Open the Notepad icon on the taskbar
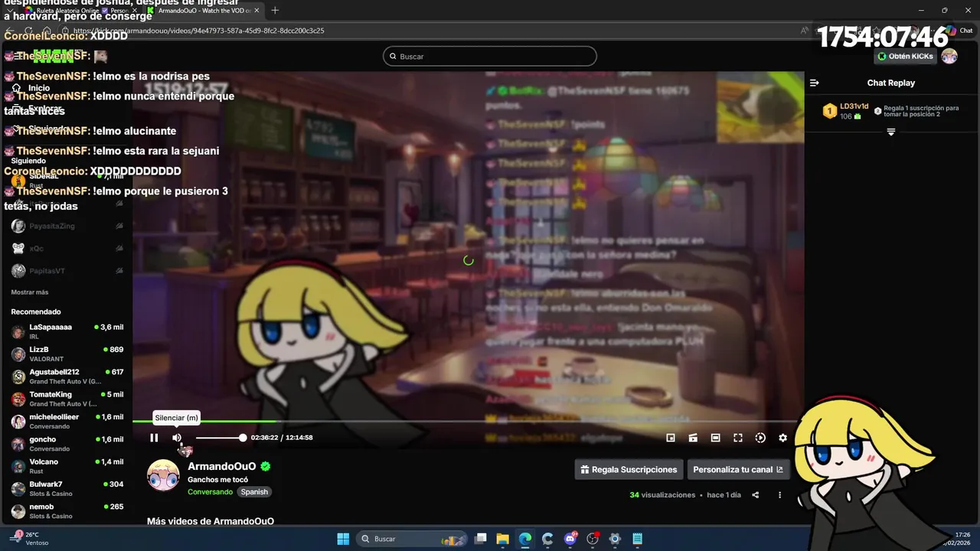Screen dimensions: 980x551 638,539
